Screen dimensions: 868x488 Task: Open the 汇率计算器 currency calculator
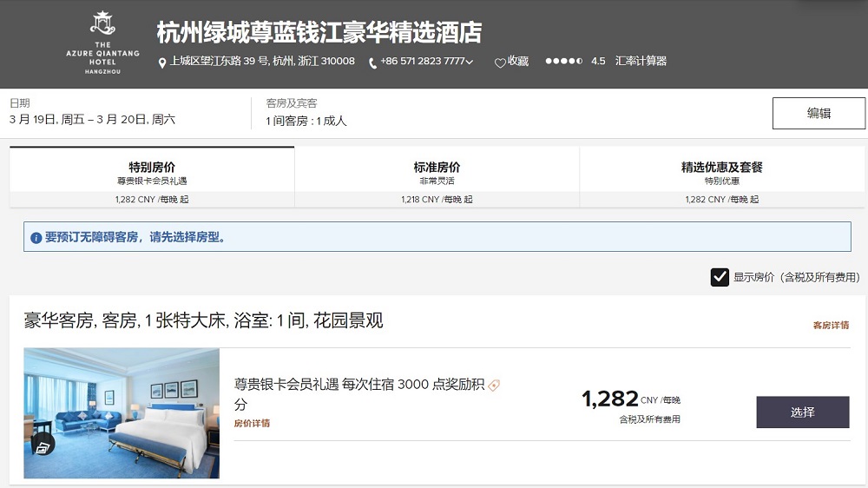pos(641,61)
